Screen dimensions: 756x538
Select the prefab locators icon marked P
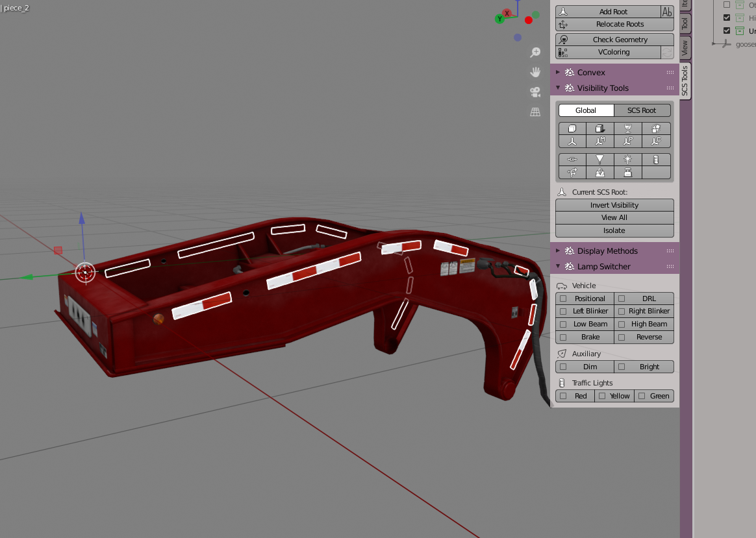click(x=628, y=141)
